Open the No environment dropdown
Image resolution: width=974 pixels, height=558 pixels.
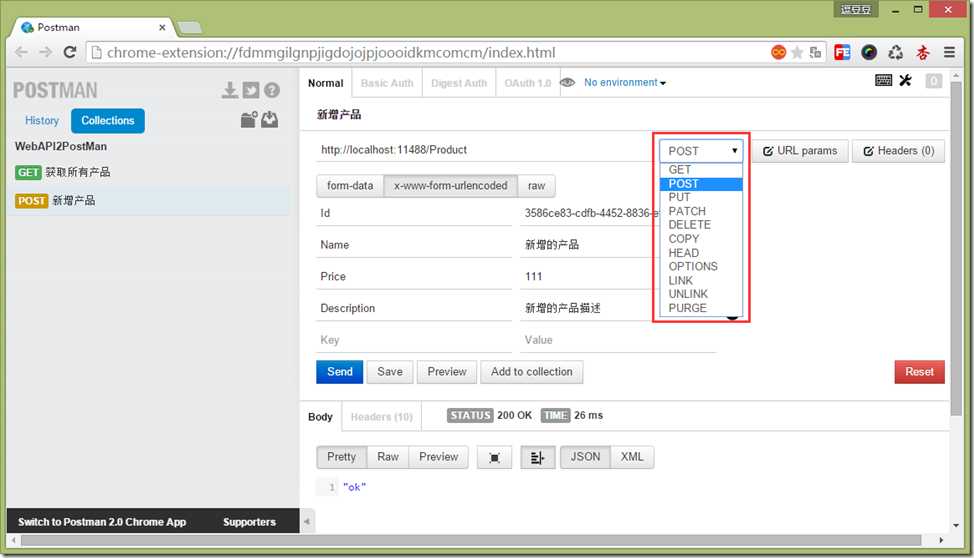[x=624, y=83]
